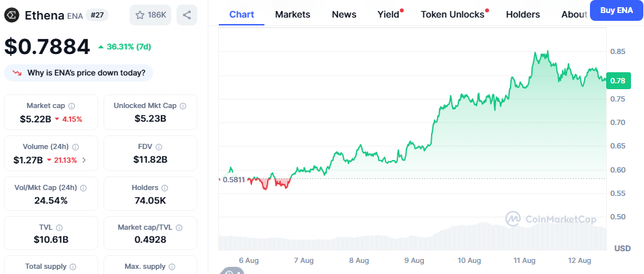
Task: Add ENA to watchlist star button
Action: point(150,15)
